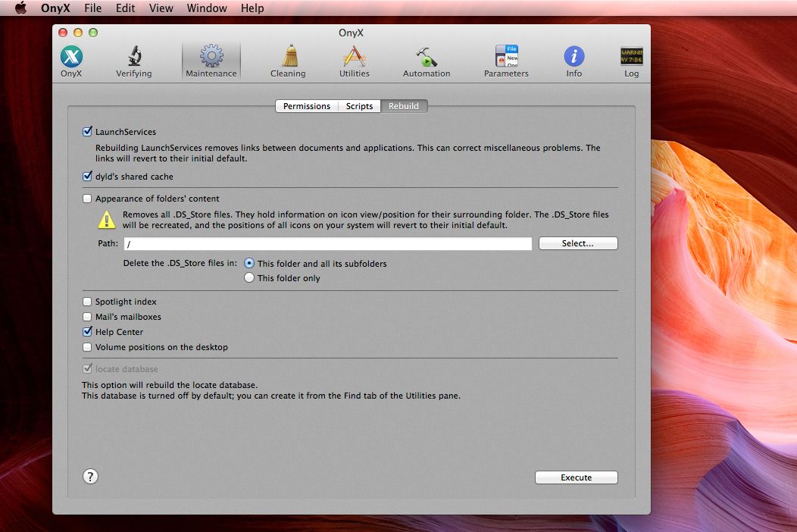Image resolution: width=797 pixels, height=532 pixels.
Task: Switch to the Scripts tab
Action: pyautogui.click(x=359, y=106)
